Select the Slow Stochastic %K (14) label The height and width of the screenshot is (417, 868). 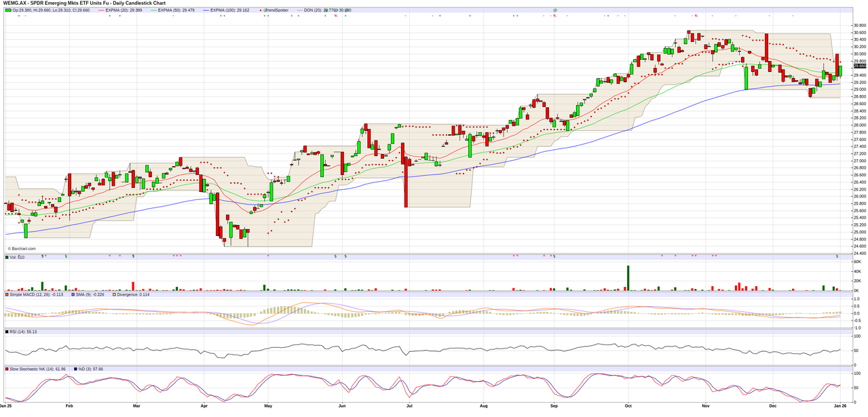(38, 369)
